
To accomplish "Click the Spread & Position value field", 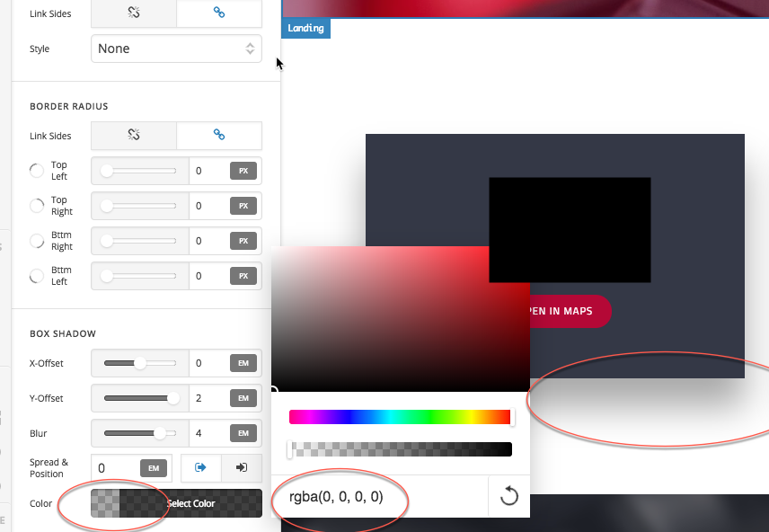I will (x=117, y=467).
